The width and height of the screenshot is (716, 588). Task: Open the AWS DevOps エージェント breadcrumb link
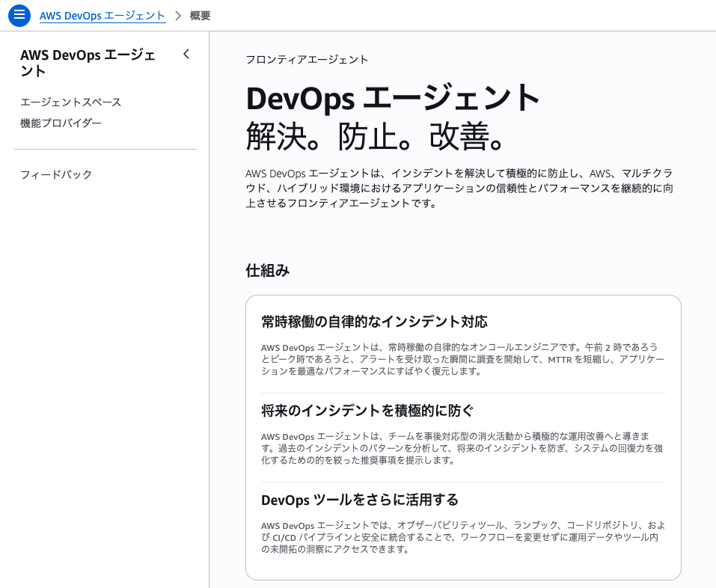pyautogui.click(x=102, y=16)
